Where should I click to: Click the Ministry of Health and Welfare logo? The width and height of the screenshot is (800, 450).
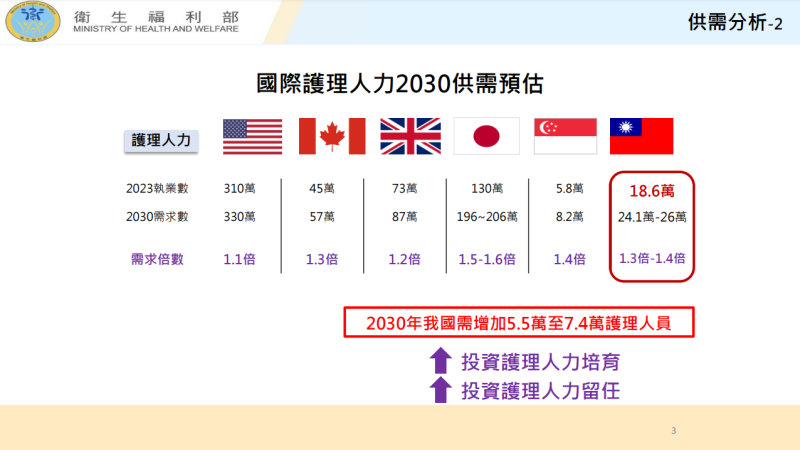tap(33, 21)
